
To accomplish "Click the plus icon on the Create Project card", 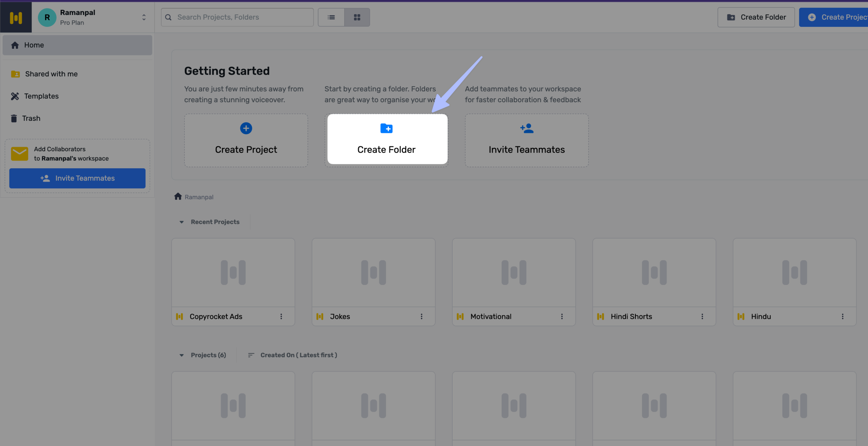I will [x=246, y=129].
